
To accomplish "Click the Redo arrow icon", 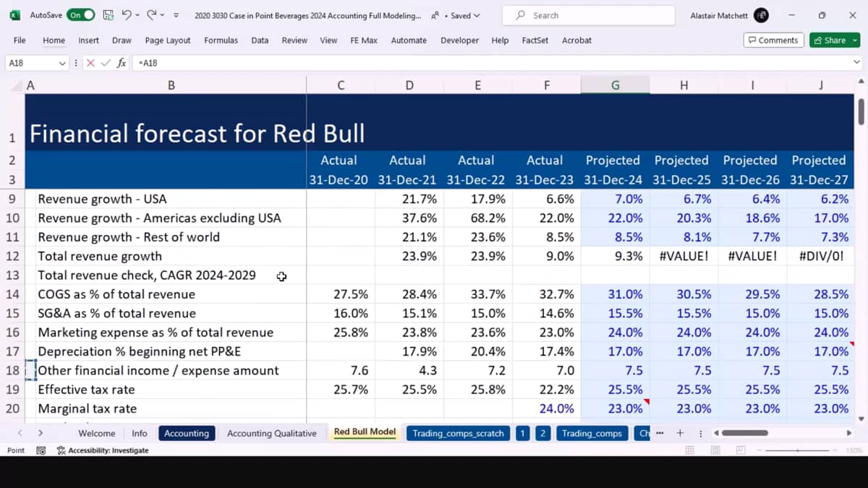I will (x=151, y=15).
